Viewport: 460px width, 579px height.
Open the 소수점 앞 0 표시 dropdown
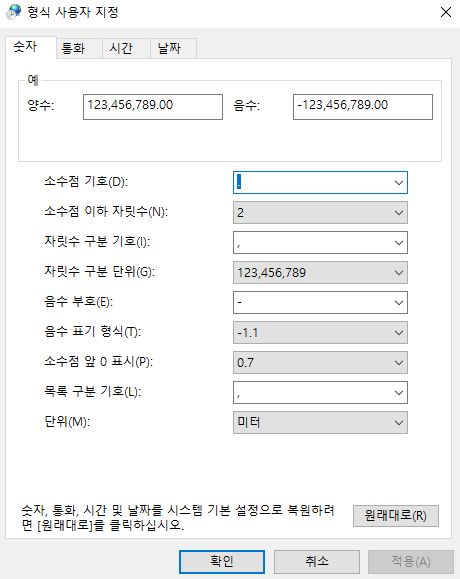click(x=320, y=363)
